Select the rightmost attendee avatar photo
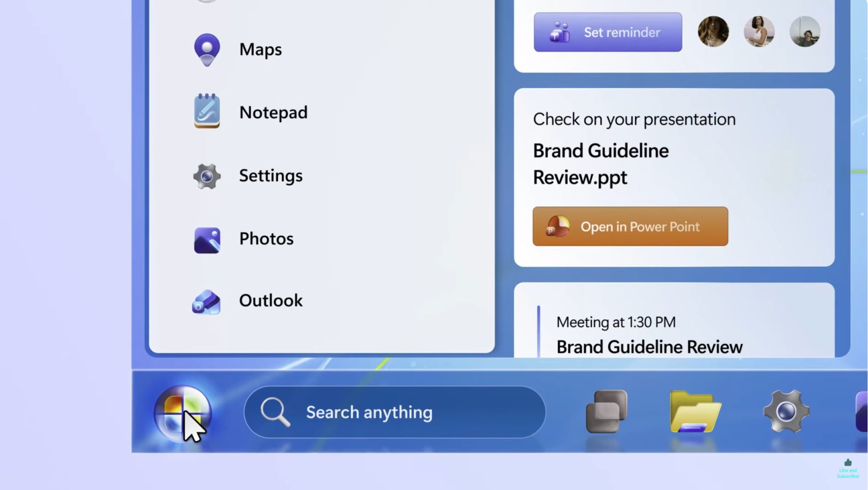 pyautogui.click(x=805, y=31)
